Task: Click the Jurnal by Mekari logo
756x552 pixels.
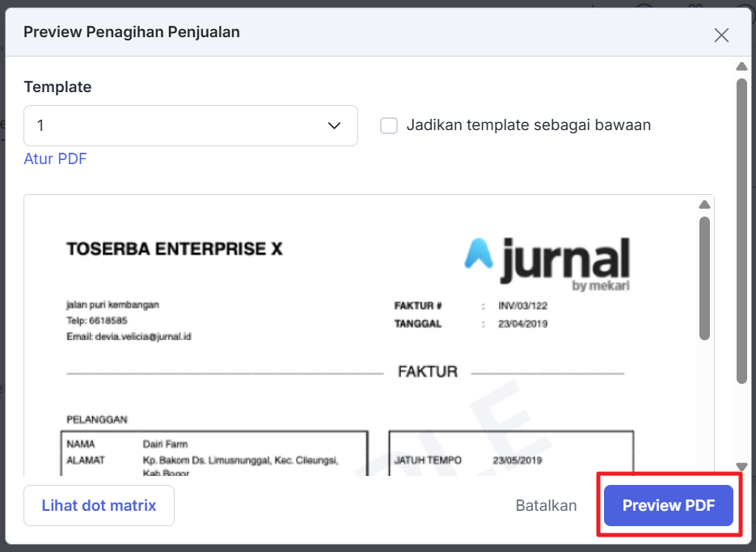Action: tap(547, 259)
